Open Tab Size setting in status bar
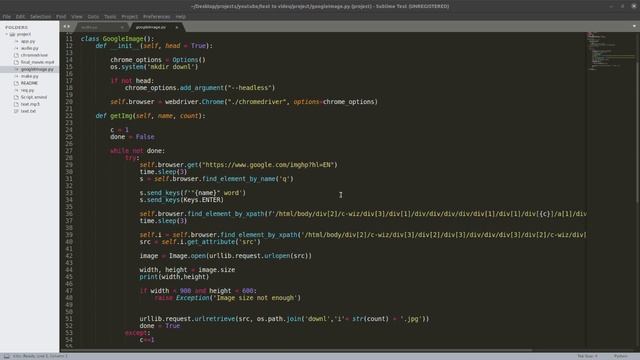 (x=587, y=356)
